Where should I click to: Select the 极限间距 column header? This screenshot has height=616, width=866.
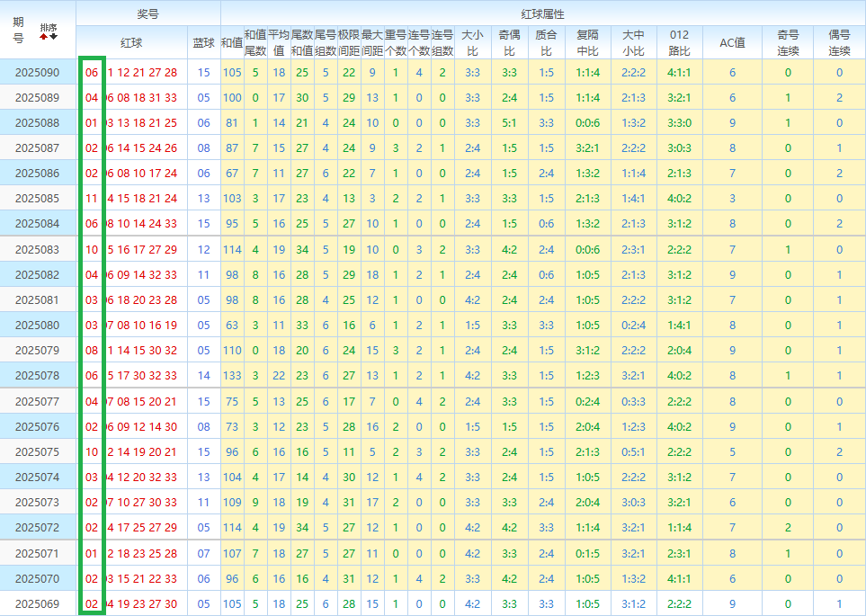[349, 42]
